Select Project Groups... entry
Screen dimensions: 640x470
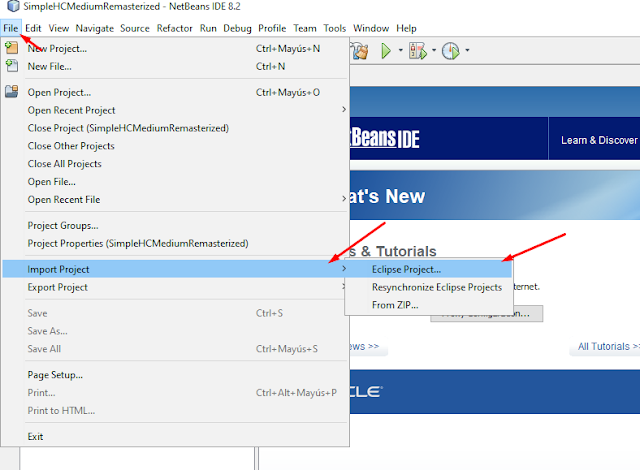tap(176, 226)
